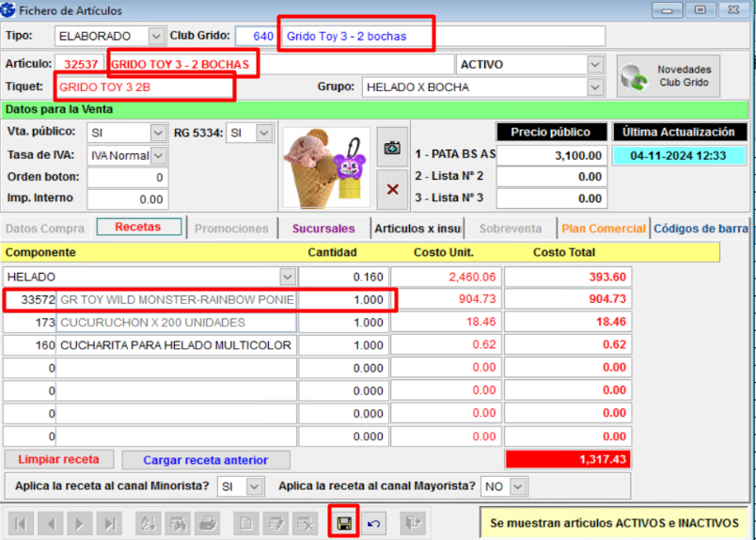Screen dimensions: 756x540
Task: Click the Se muestran artículos ACTIVOS e INACTIVOS label
Action: 614,523
